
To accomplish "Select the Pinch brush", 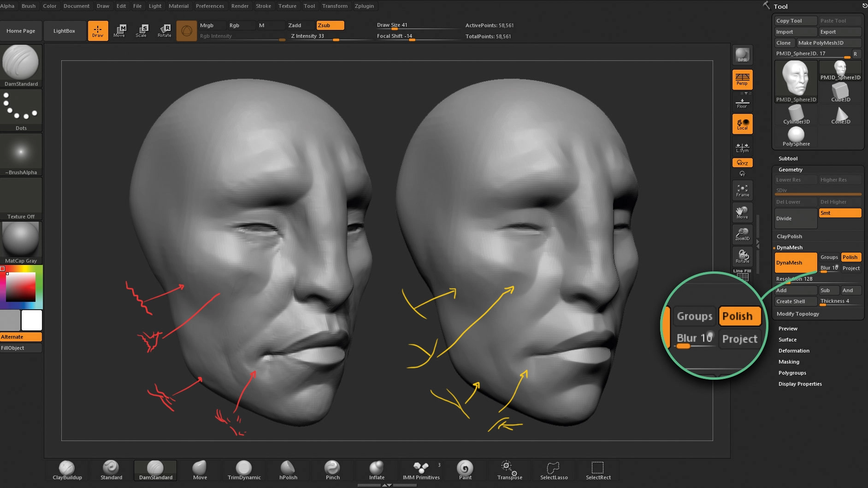I will [332, 470].
